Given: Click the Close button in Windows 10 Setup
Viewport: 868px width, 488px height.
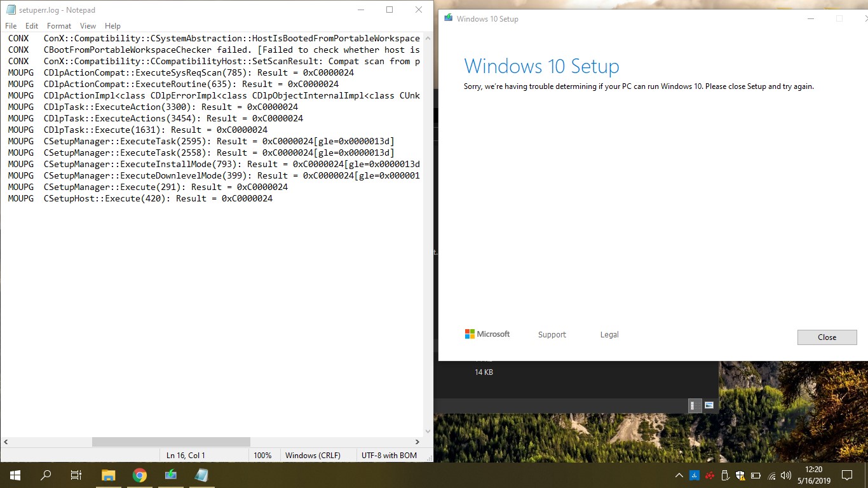Looking at the screenshot, I should click(x=827, y=337).
